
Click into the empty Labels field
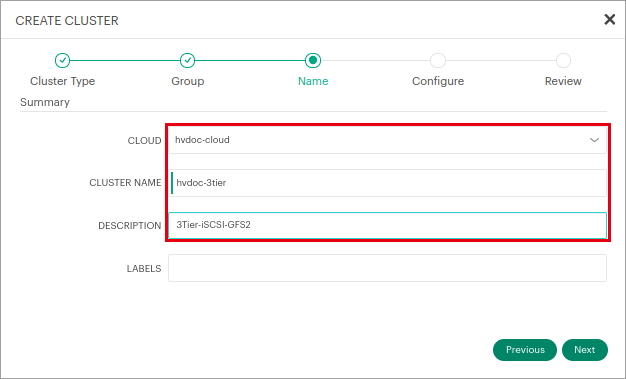click(x=387, y=268)
